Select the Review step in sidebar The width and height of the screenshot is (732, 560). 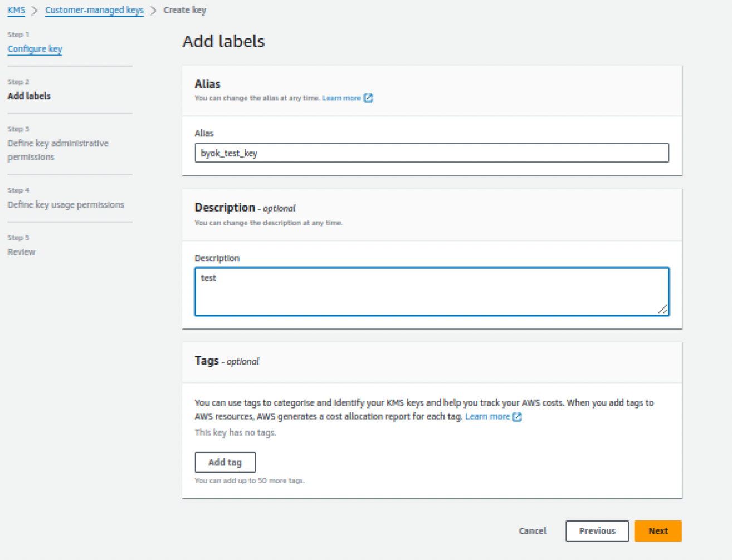[x=21, y=252]
